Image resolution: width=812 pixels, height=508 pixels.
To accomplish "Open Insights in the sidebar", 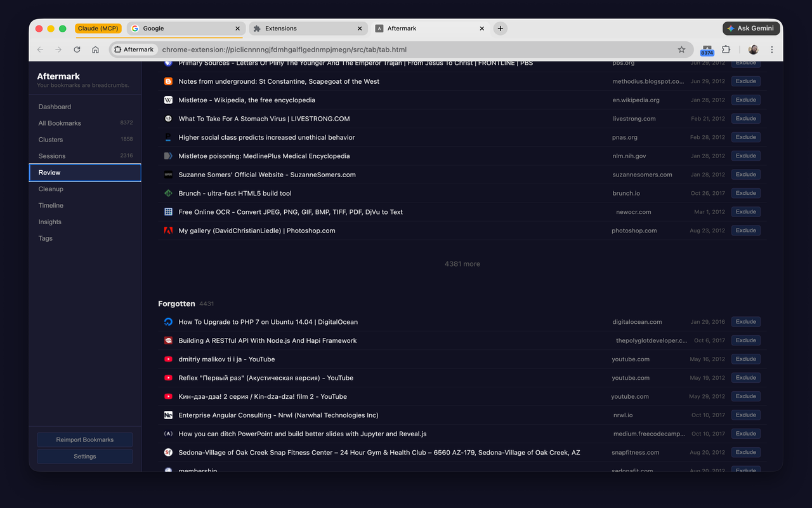I will (x=85, y=222).
